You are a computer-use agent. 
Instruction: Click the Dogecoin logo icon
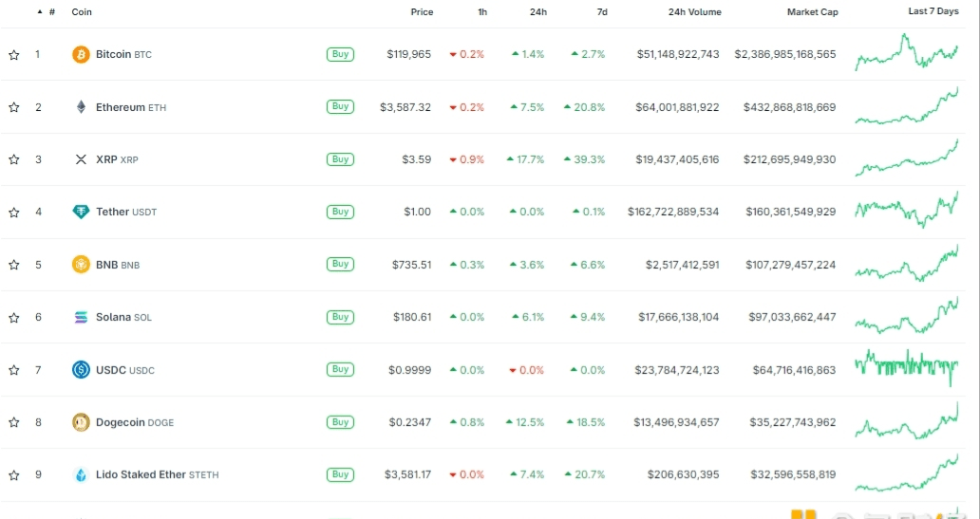(x=82, y=422)
